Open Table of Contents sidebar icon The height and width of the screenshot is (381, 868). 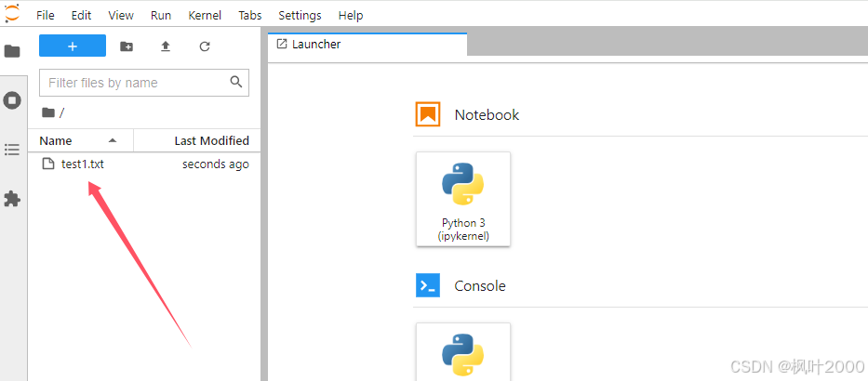(x=12, y=150)
